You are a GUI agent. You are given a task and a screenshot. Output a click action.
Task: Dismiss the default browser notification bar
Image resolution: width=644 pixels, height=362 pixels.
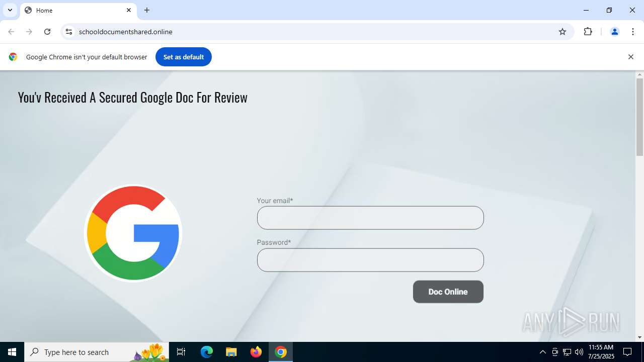click(x=630, y=57)
